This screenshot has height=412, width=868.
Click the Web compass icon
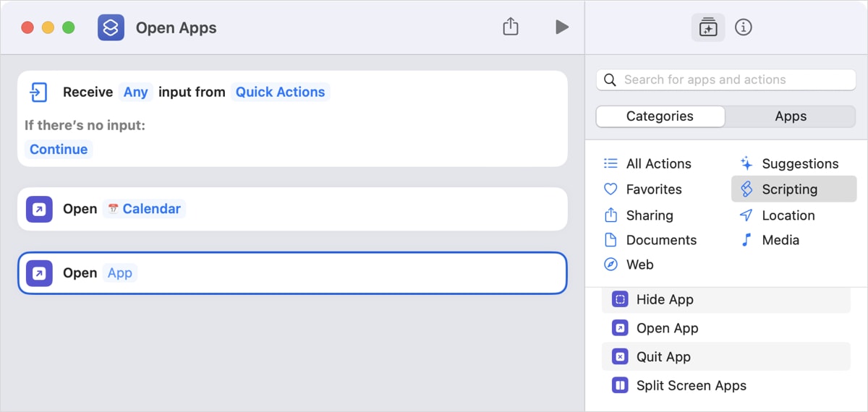[610, 265]
